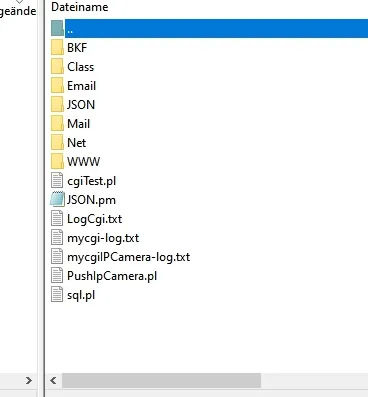The height and width of the screenshot is (397, 368).
Task: Click the Class folder icon
Action: tap(57, 66)
